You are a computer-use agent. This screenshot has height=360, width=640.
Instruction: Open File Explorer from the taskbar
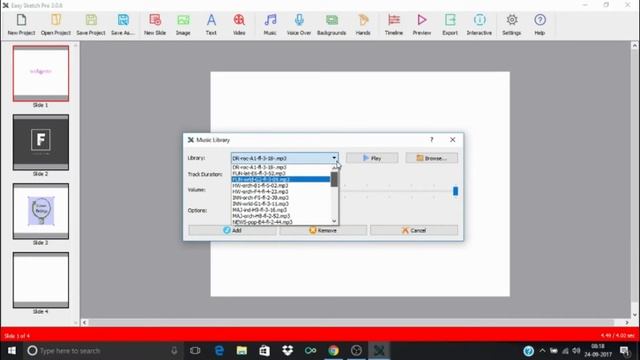pyautogui.click(x=242, y=351)
